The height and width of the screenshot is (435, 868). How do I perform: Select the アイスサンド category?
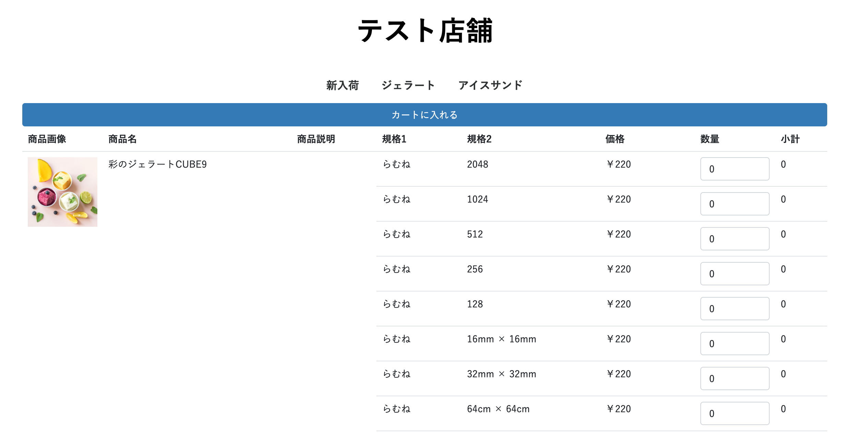tap(491, 85)
